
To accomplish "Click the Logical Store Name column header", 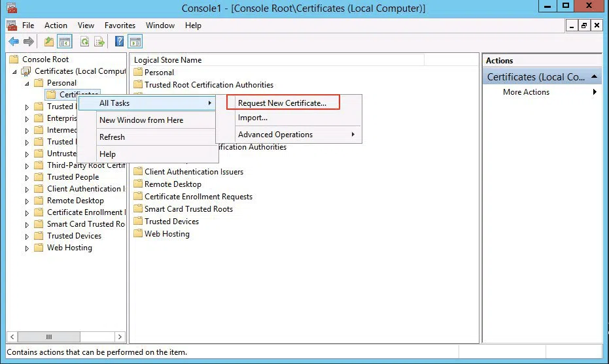I will [x=168, y=60].
